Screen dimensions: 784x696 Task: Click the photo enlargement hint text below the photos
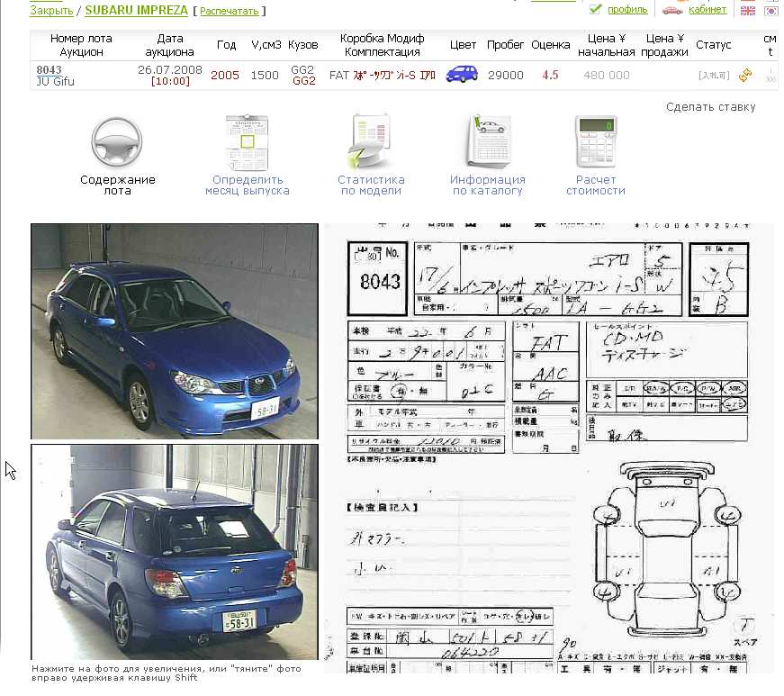point(167,673)
